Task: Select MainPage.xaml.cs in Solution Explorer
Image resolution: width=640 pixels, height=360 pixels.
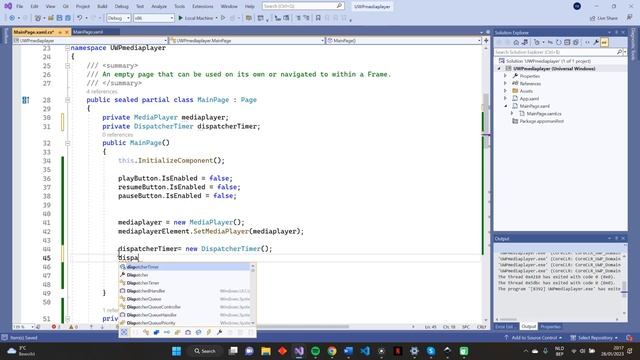Action: (x=544, y=114)
